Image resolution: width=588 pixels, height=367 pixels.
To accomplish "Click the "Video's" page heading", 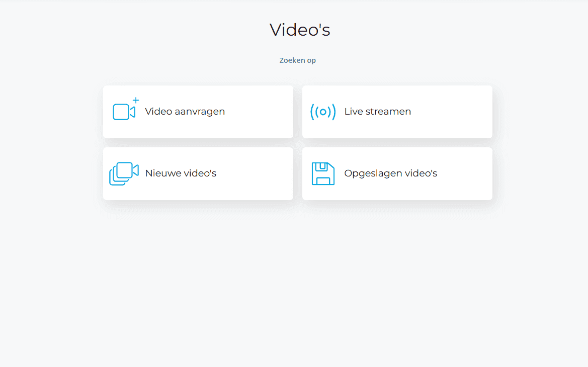I will pos(300,30).
